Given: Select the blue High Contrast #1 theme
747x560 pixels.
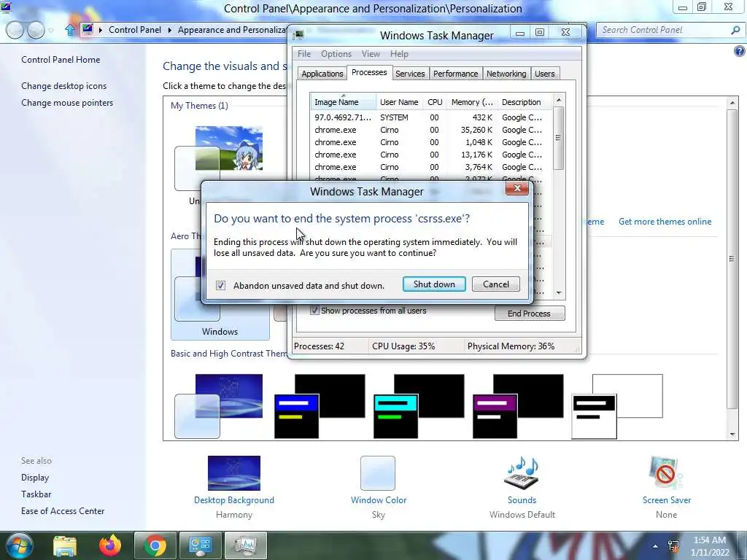Looking at the screenshot, I should tap(320, 405).
